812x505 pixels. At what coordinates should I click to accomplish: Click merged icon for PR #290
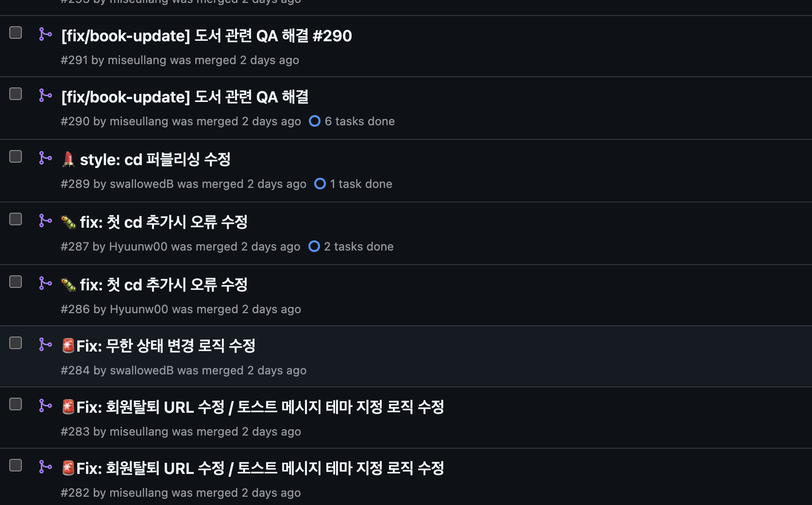point(45,95)
